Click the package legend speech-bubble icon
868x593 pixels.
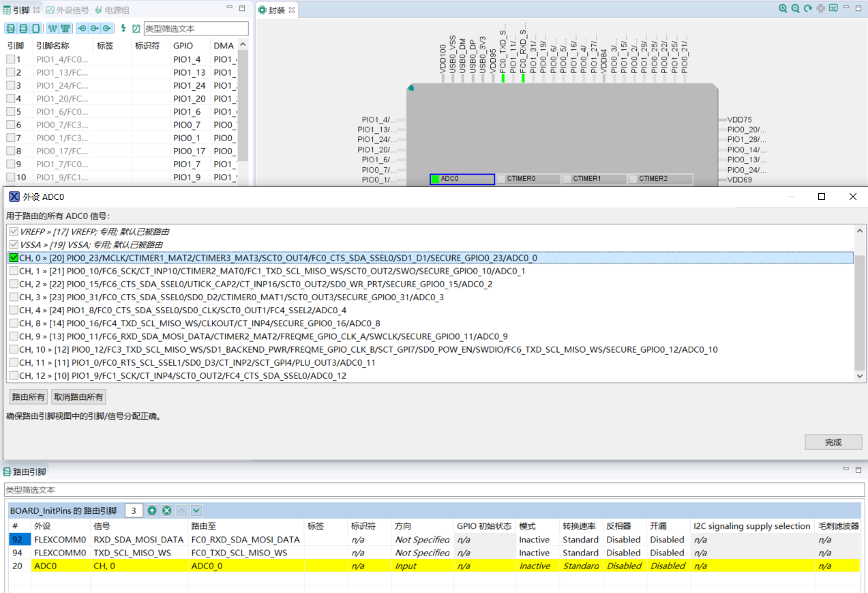(x=833, y=9)
